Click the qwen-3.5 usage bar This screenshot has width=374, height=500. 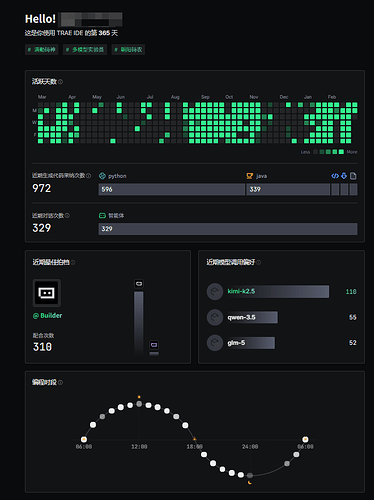[x=252, y=317]
